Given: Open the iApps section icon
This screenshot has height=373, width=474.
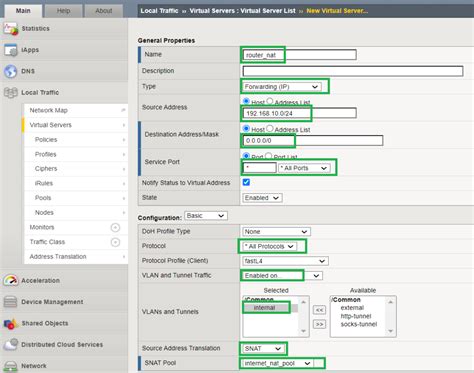Looking at the screenshot, I should coord(11,50).
